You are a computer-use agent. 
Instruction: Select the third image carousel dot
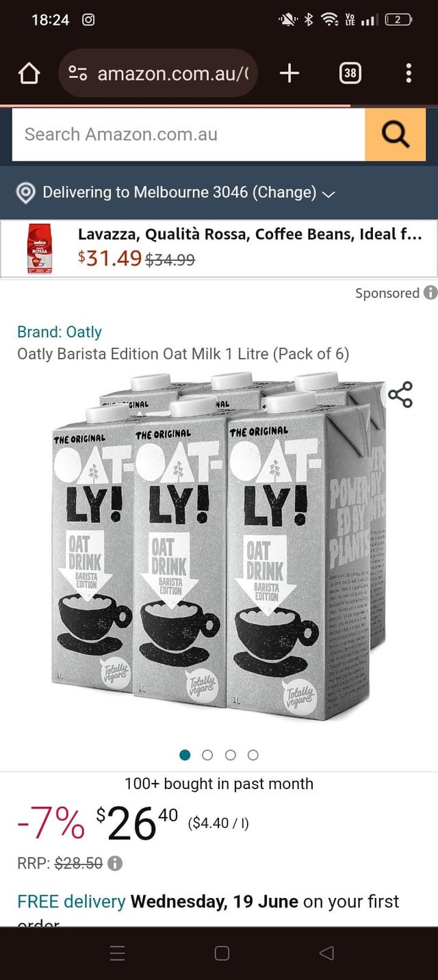[x=231, y=755]
